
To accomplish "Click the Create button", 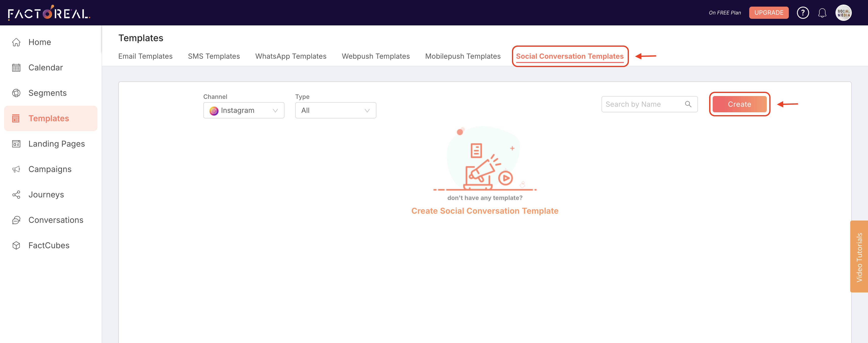I will tap(739, 104).
